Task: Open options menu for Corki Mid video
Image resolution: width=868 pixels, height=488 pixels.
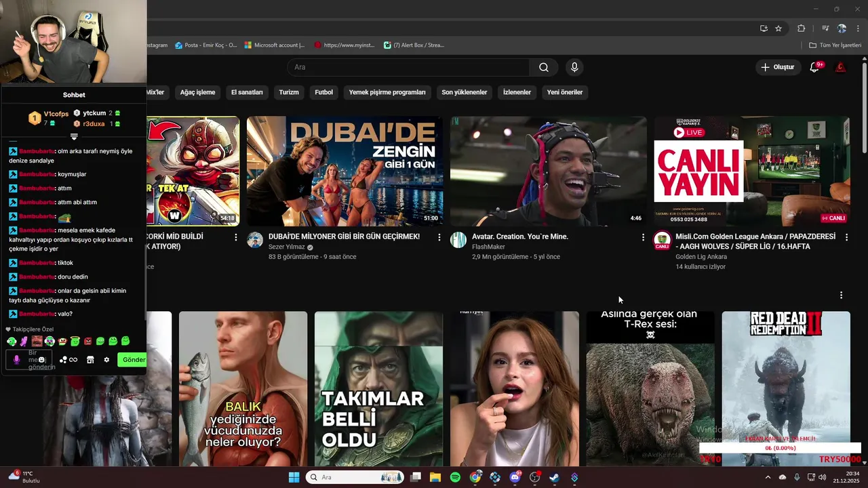Action: point(235,237)
